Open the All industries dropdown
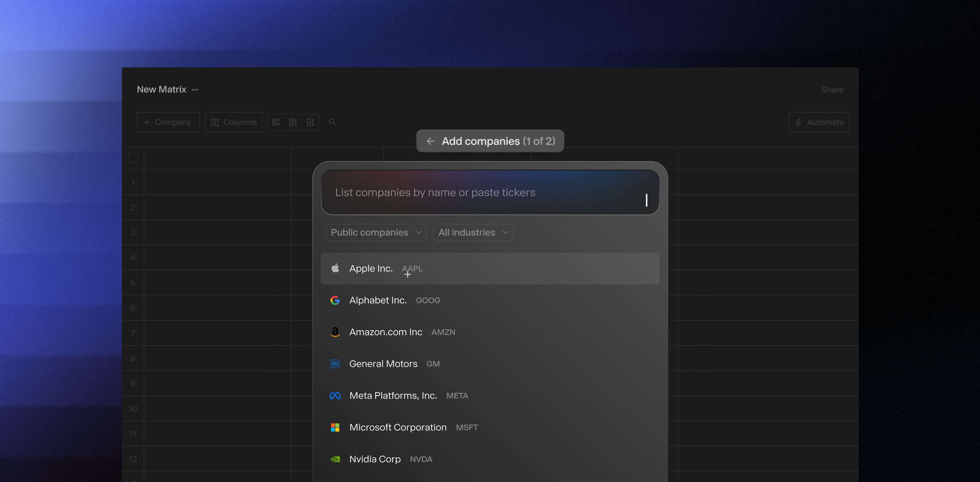 coord(473,232)
